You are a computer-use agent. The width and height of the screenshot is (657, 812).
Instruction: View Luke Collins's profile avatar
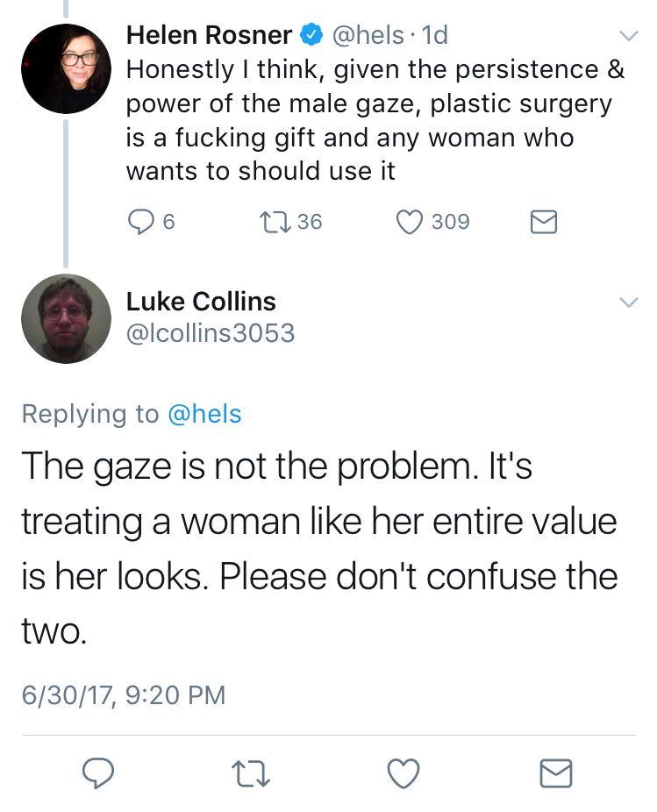(x=66, y=319)
